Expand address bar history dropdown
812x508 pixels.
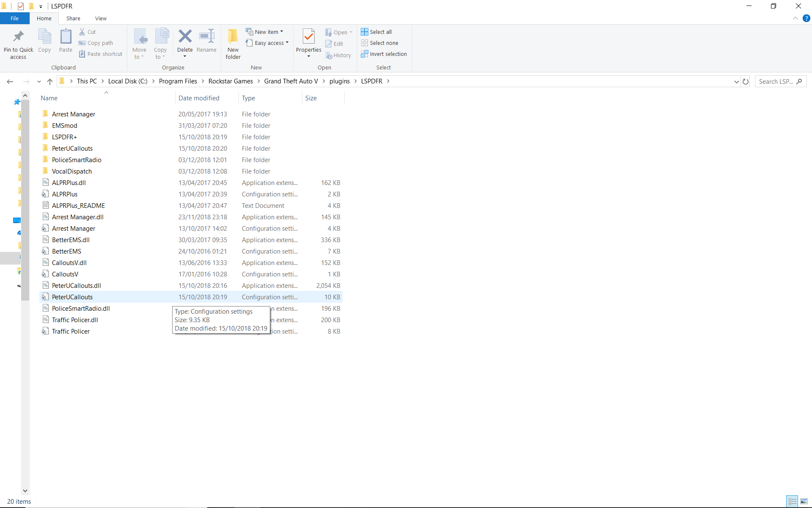coord(736,82)
